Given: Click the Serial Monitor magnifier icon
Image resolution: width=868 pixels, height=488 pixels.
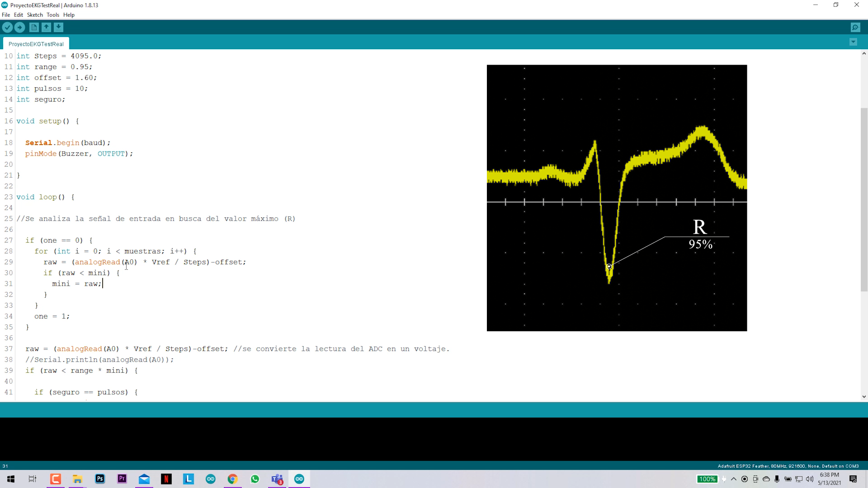Looking at the screenshot, I should tap(855, 27).
